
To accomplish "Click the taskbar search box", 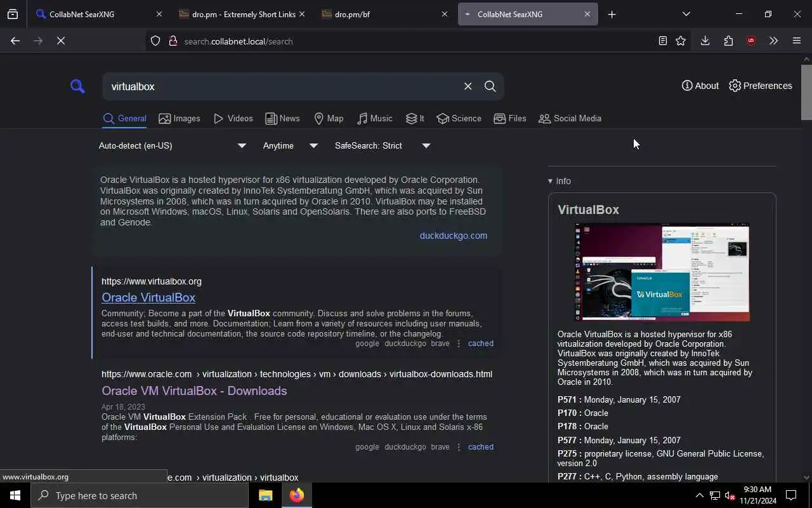I will coord(140,495).
